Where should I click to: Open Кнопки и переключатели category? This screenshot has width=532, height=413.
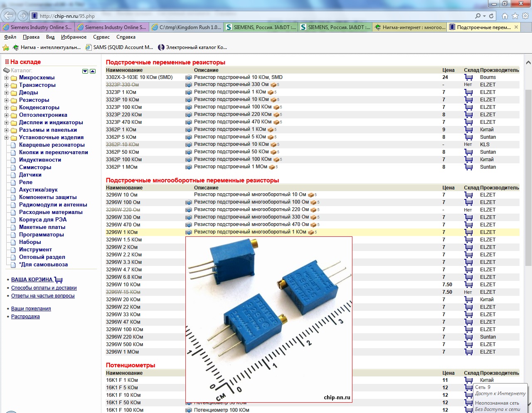(54, 152)
